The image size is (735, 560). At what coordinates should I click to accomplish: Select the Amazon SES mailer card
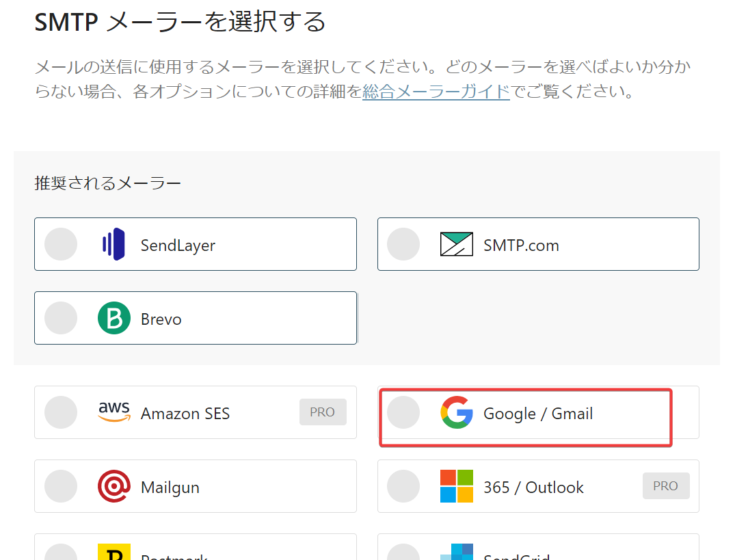tap(196, 412)
